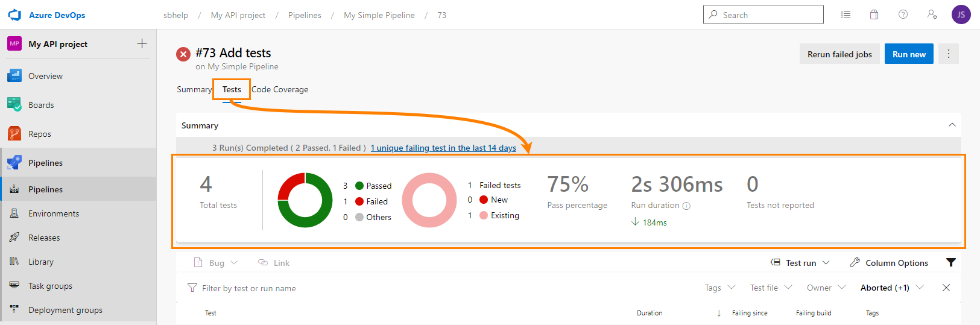Image resolution: width=980 pixels, height=325 pixels.
Task: Click the pink Existing legend dot
Action: pos(484,215)
